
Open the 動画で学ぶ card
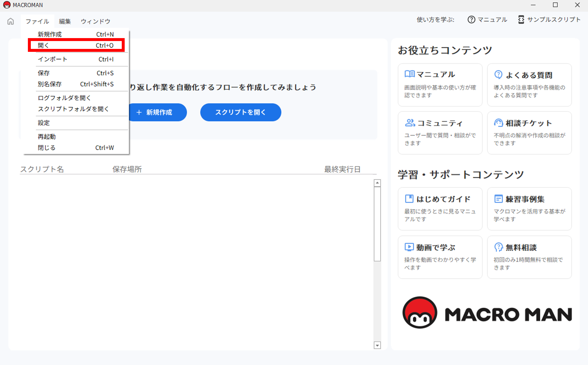440,257
